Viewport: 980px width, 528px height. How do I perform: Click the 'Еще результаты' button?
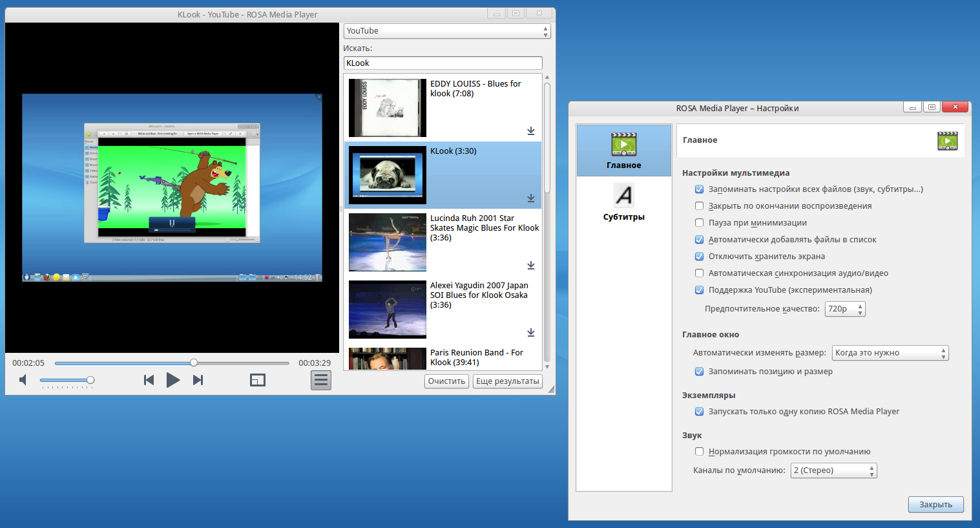pyautogui.click(x=507, y=381)
